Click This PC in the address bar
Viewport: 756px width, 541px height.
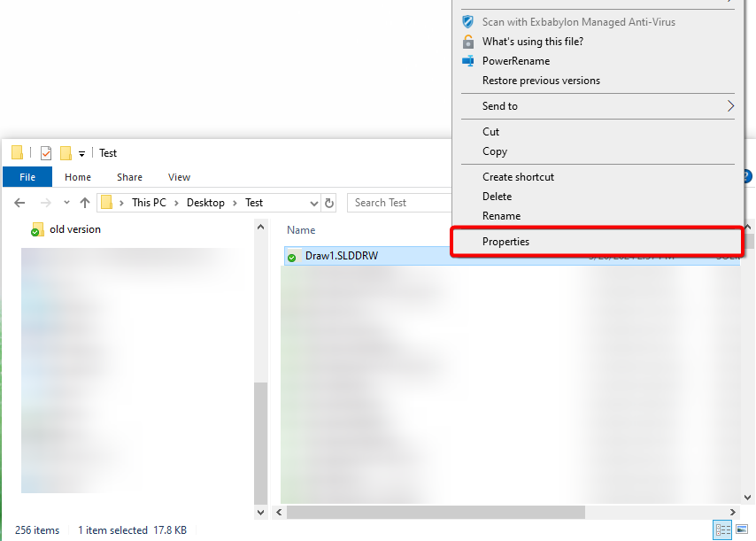pyautogui.click(x=149, y=203)
